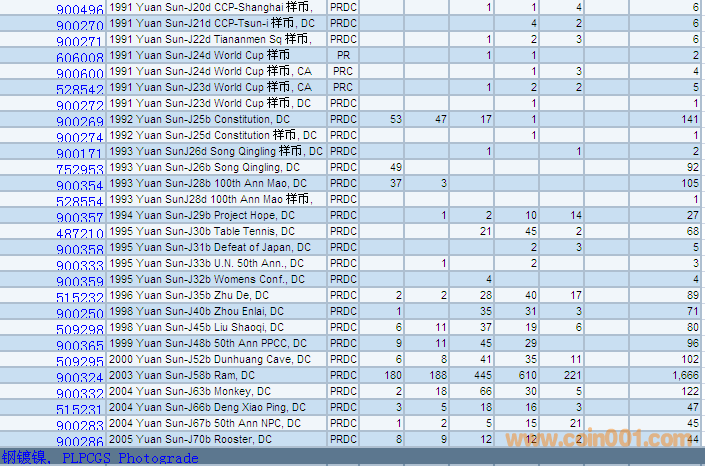Click link 900354 for 100th Ann Mao
Screen dimensions: 705x466
coord(80,186)
